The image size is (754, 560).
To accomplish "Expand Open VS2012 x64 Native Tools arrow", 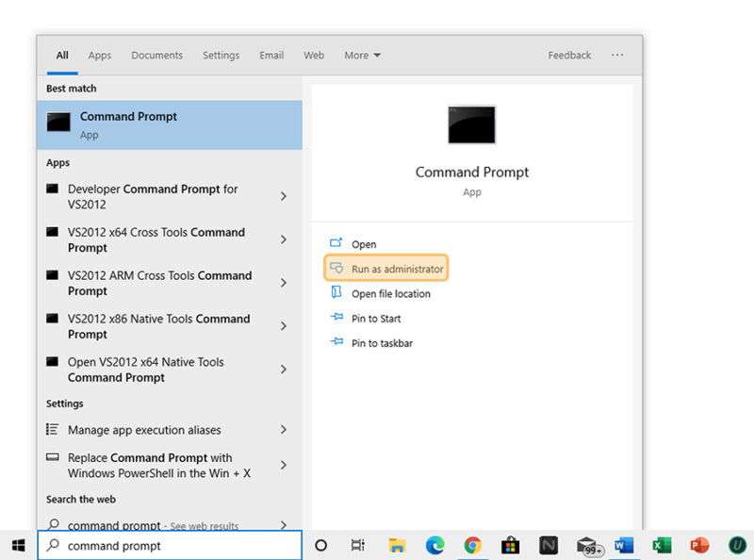I will pos(284,370).
